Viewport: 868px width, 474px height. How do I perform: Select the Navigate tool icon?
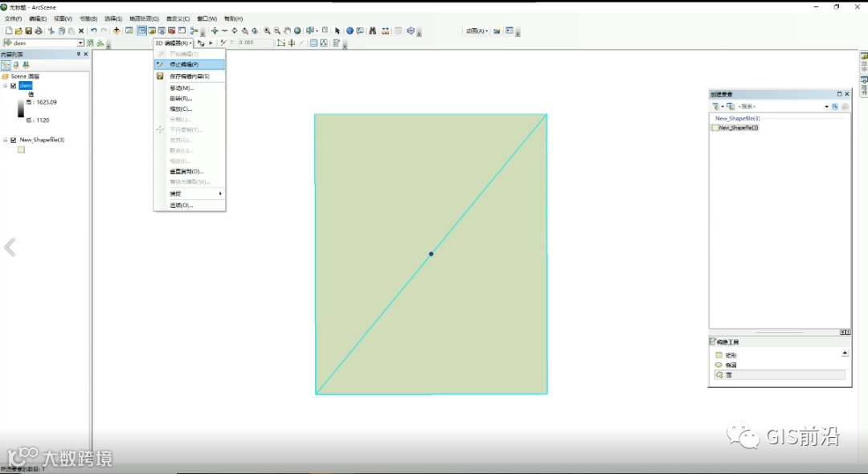click(215, 31)
